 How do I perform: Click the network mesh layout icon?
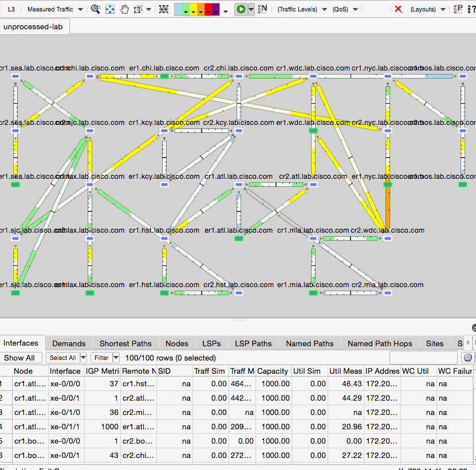tap(164, 9)
